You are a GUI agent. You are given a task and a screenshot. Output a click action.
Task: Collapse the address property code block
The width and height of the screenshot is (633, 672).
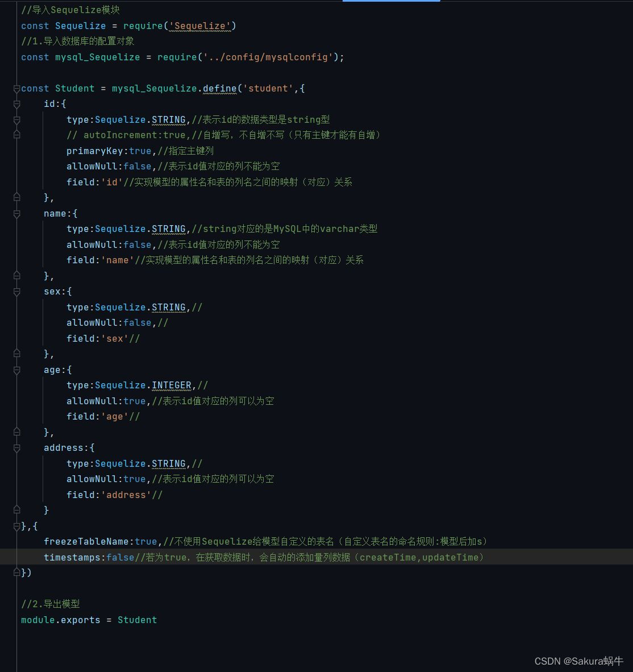coord(16,447)
